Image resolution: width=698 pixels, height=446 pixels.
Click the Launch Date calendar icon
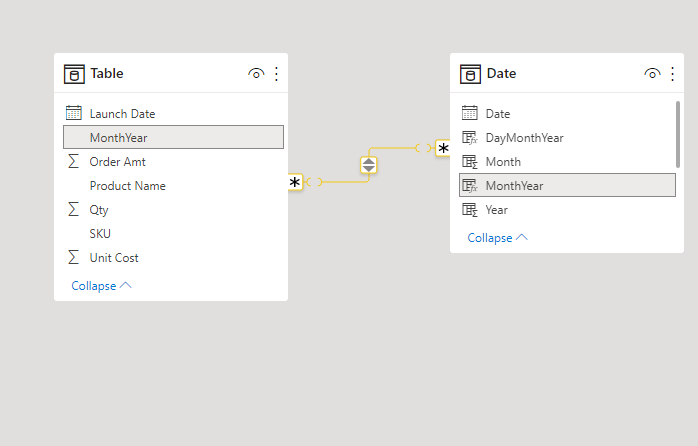tap(73, 113)
